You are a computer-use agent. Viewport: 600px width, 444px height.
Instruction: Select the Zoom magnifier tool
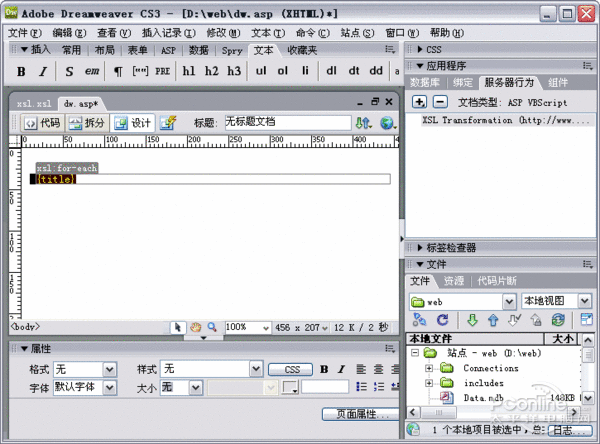[x=212, y=327]
